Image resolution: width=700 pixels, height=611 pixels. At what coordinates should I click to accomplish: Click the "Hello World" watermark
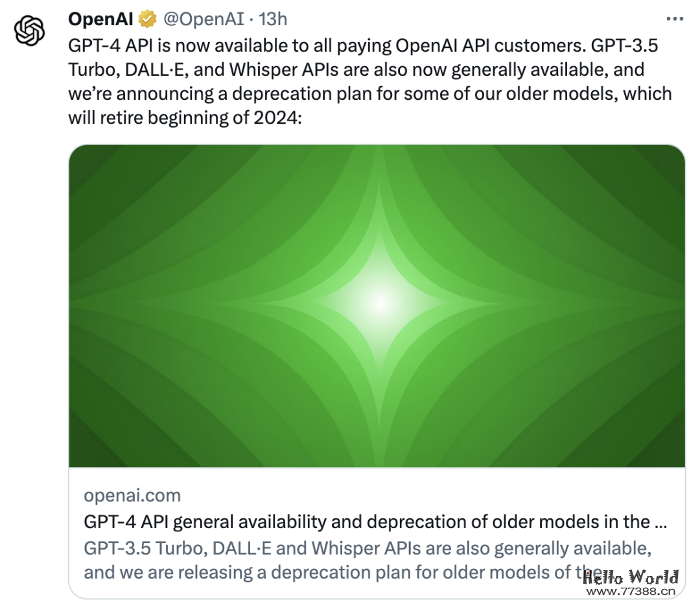coord(631,577)
